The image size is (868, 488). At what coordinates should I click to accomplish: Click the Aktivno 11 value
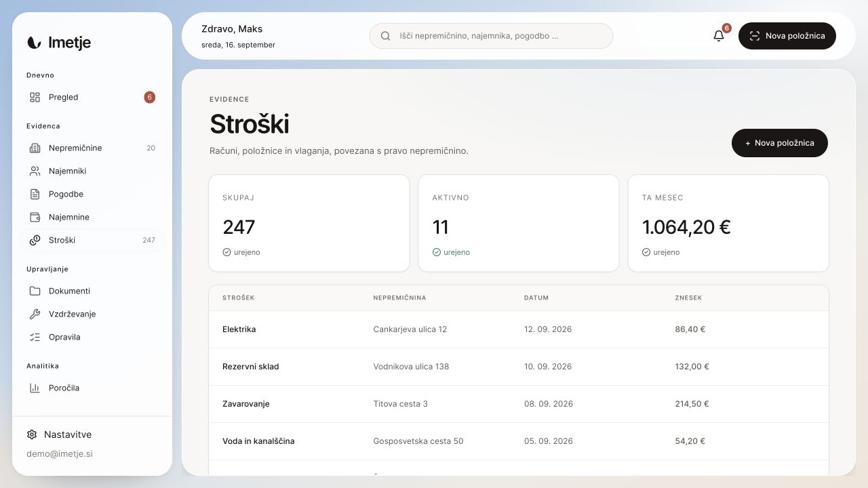tap(441, 227)
